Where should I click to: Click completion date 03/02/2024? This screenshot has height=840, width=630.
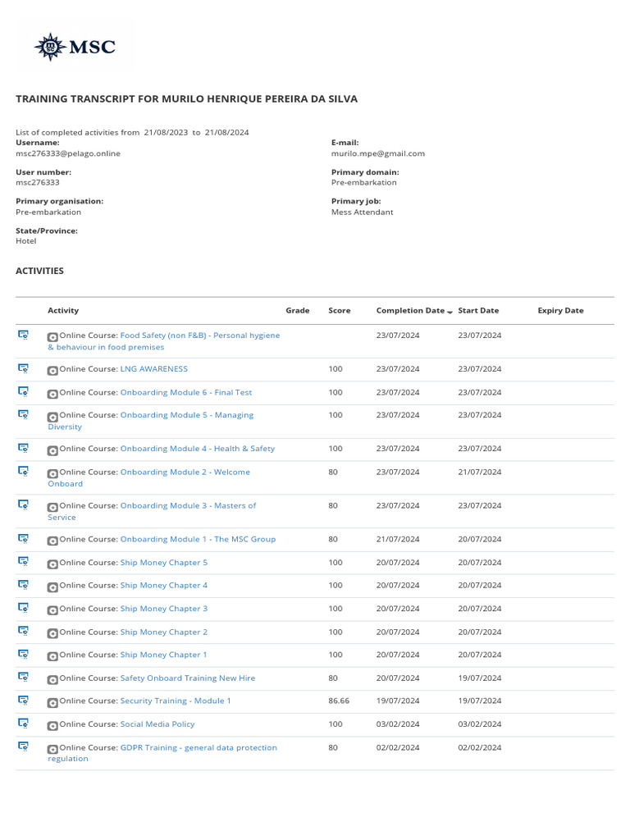[398, 724]
